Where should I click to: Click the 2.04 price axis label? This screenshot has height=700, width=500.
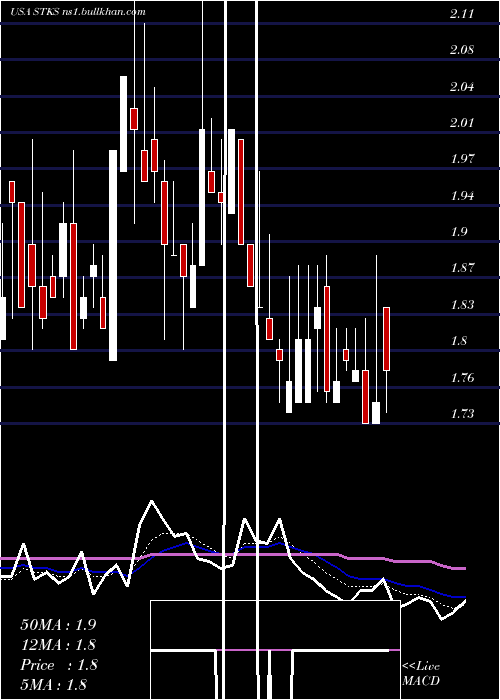tap(462, 87)
